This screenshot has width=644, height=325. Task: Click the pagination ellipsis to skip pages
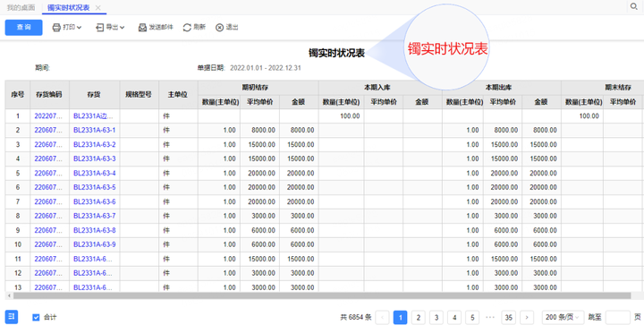click(490, 317)
